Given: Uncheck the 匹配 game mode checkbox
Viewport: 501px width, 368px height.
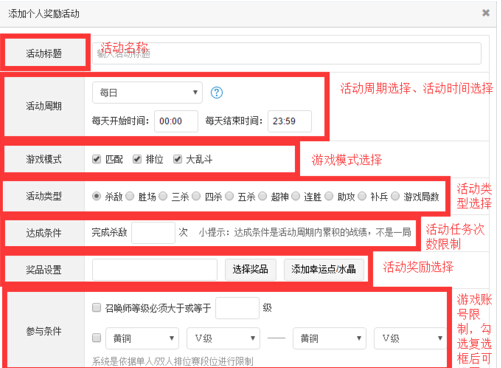Looking at the screenshot, I should coord(96,159).
